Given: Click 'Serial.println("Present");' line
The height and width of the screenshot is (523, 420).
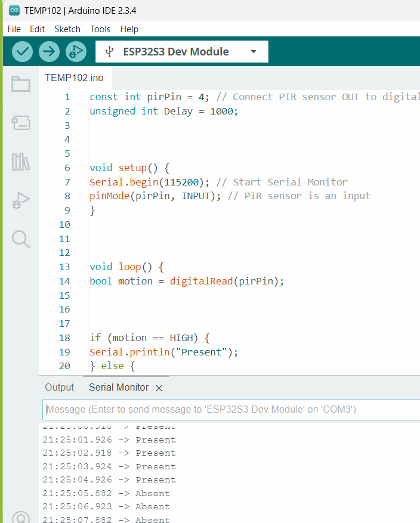Looking at the screenshot, I should [164, 352].
